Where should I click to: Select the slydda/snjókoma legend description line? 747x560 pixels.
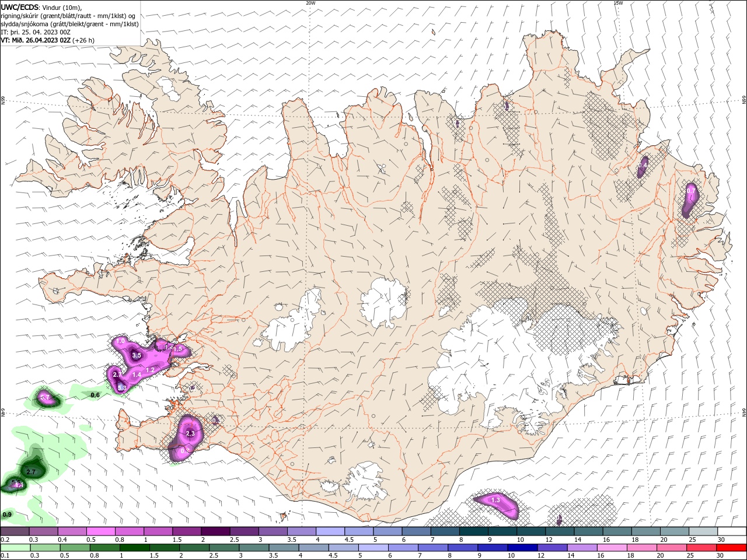tap(69, 24)
